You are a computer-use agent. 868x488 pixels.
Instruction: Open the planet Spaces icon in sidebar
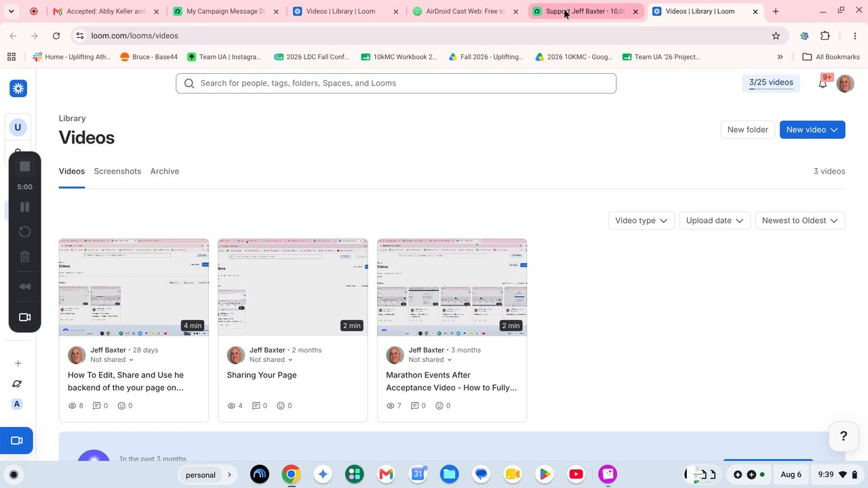click(18, 384)
